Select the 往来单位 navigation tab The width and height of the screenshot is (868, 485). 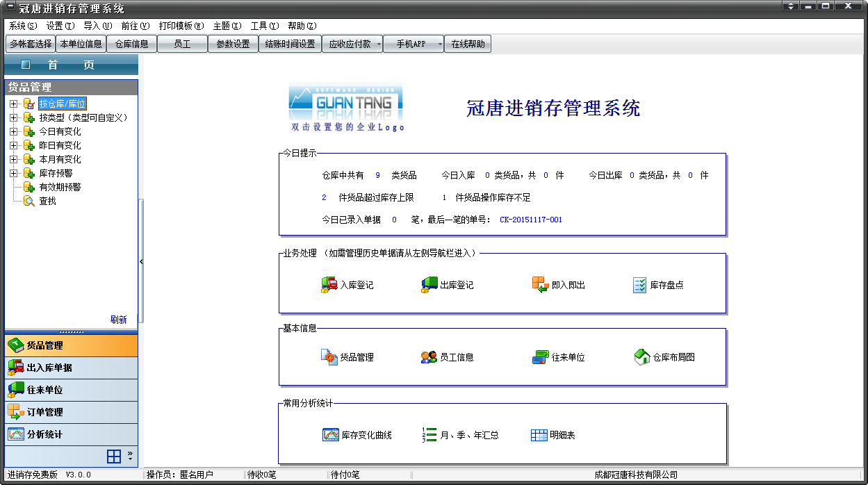coord(71,390)
